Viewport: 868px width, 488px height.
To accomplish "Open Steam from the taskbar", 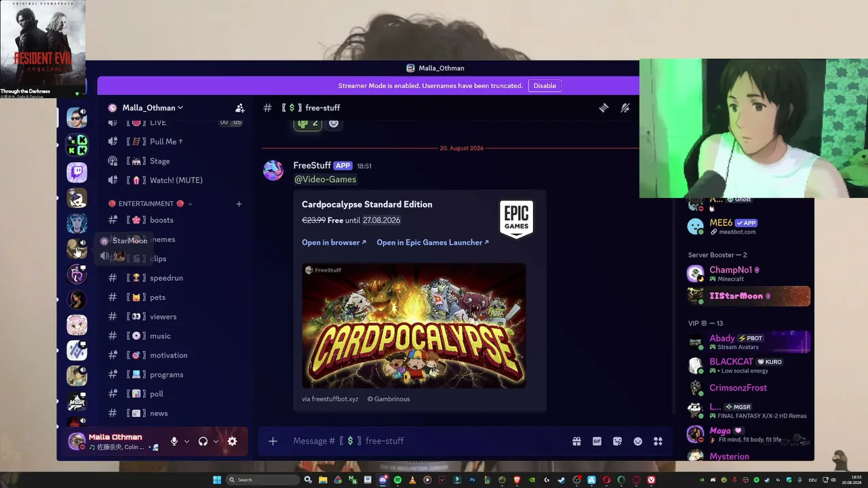I will (561, 480).
